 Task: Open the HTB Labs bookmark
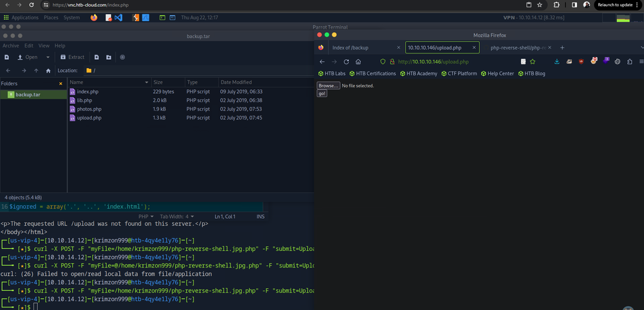point(332,74)
